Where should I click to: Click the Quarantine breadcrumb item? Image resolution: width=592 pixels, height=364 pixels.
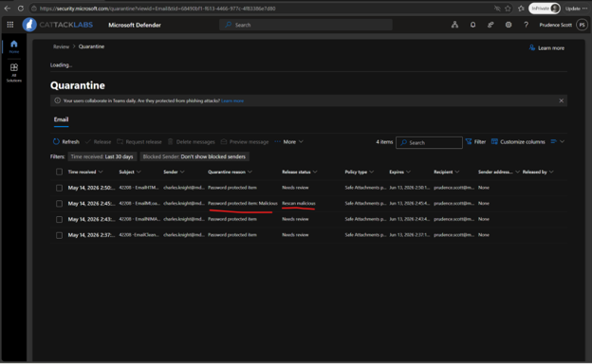[91, 46]
